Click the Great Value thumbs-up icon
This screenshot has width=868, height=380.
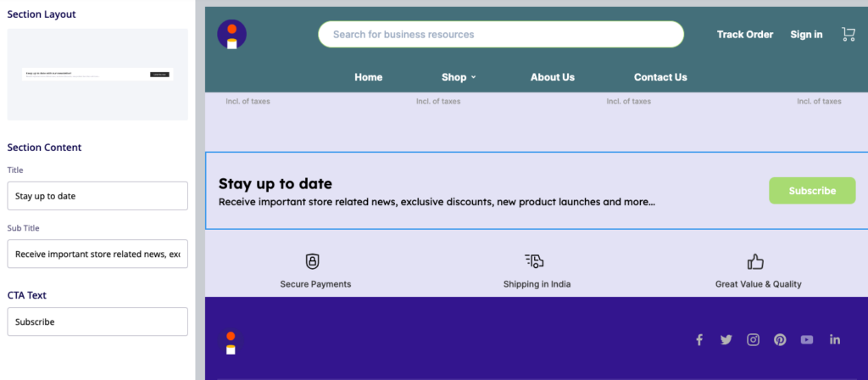tap(755, 261)
